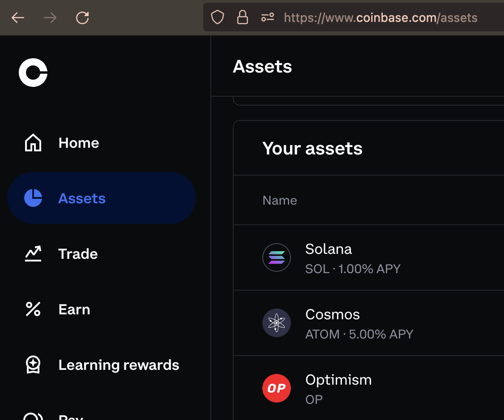504x420 pixels.
Task: Click the Learning rewards badge icon
Action: point(33,364)
